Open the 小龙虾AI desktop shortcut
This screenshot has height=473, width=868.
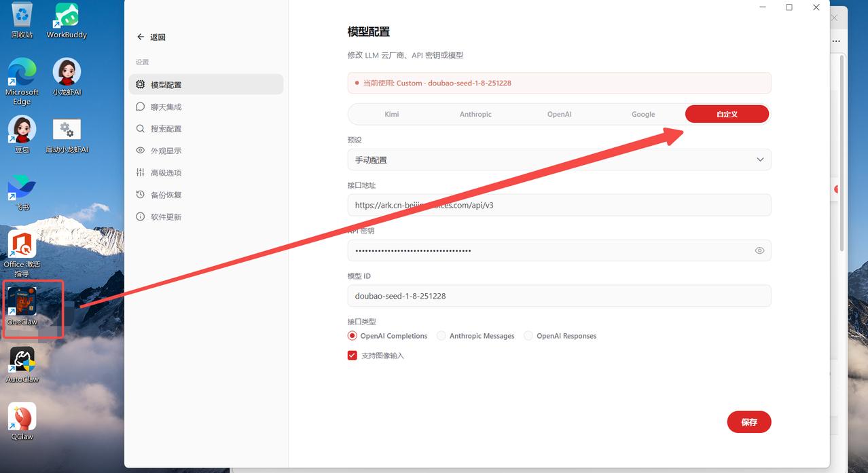67,77
